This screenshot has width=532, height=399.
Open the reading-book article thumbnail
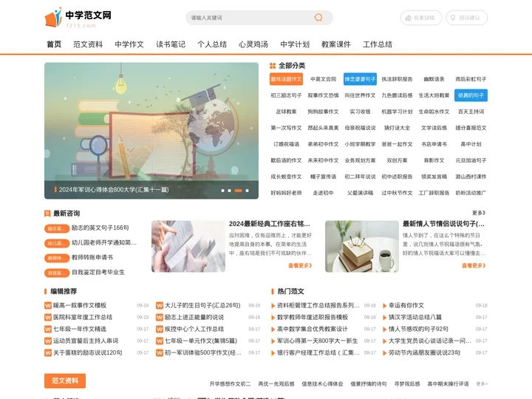tap(188, 246)
